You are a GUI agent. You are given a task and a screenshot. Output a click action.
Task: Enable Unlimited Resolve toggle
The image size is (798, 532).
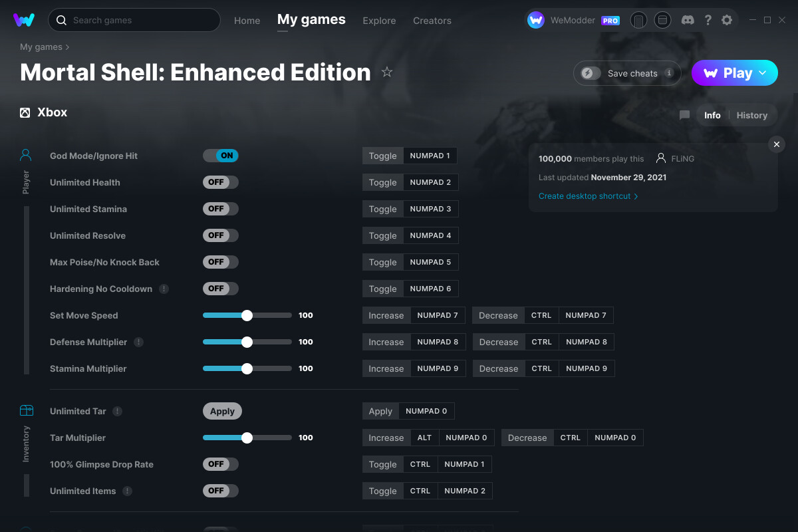click(220, 235)
